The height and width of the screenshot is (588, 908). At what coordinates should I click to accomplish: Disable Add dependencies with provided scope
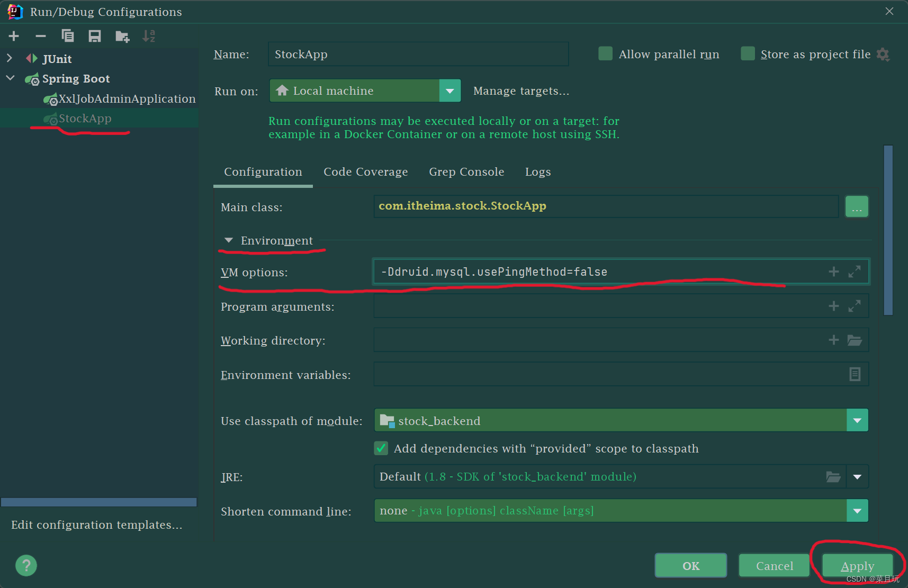point(381,448)
